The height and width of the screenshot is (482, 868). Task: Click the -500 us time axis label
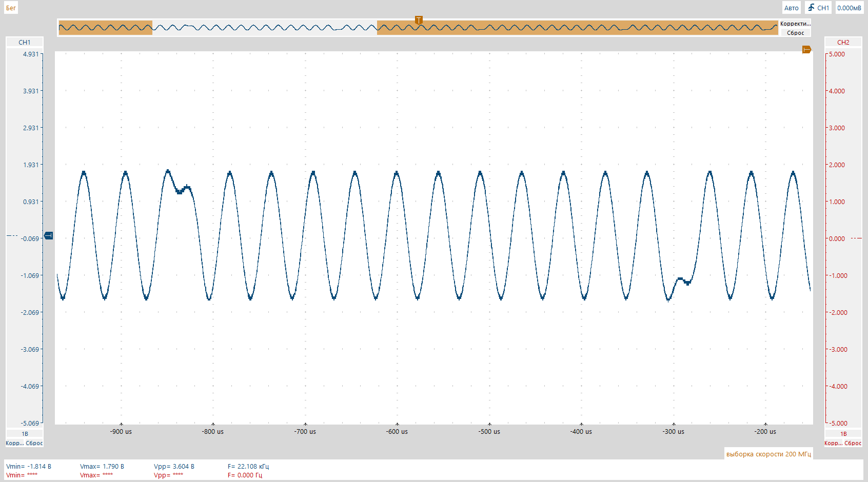pyautogui.click(x=489, y=432)
